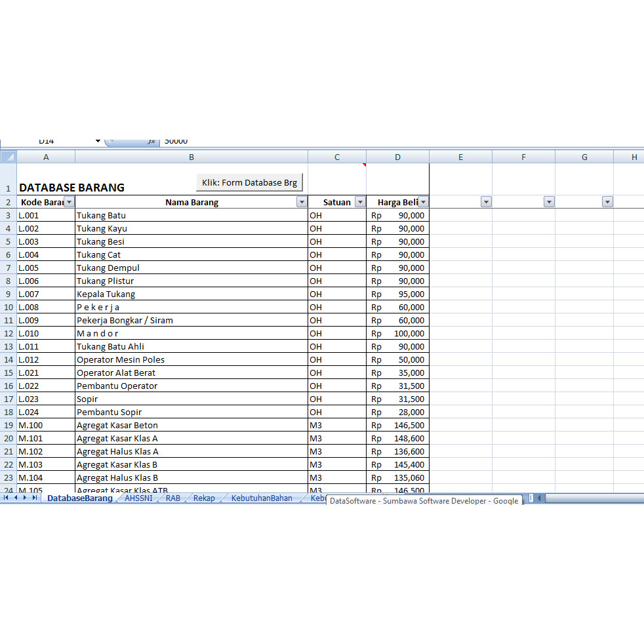
Task: Switch to the AHSSNI sheet tab
Action: [138, 498]
